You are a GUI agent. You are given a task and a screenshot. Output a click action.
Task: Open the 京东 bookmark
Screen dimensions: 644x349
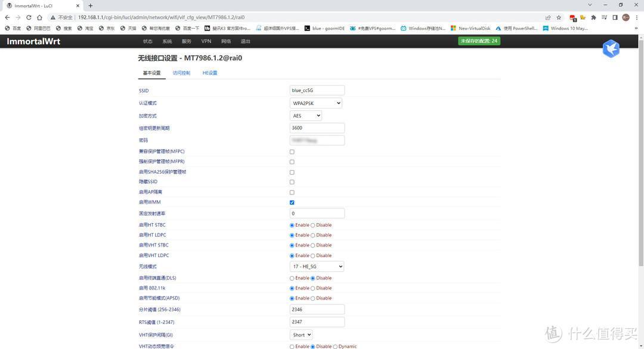107,29
